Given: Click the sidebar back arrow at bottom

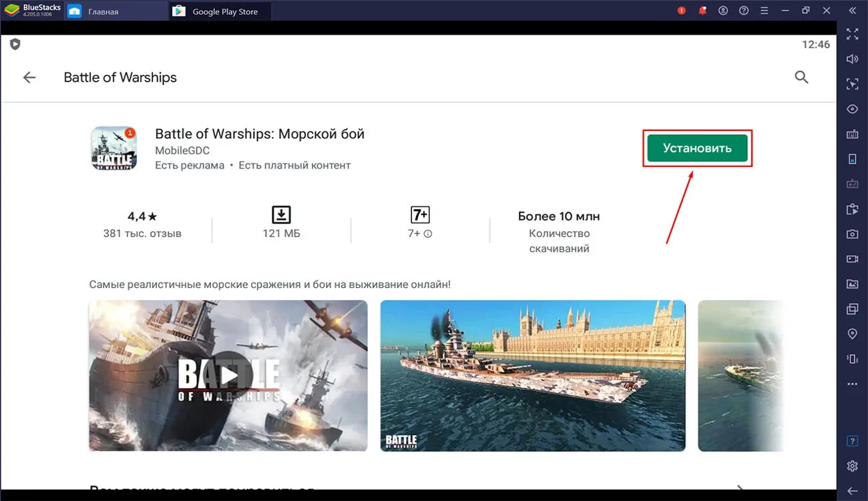Looking at the screenshot, I should [x=852, y=491].
